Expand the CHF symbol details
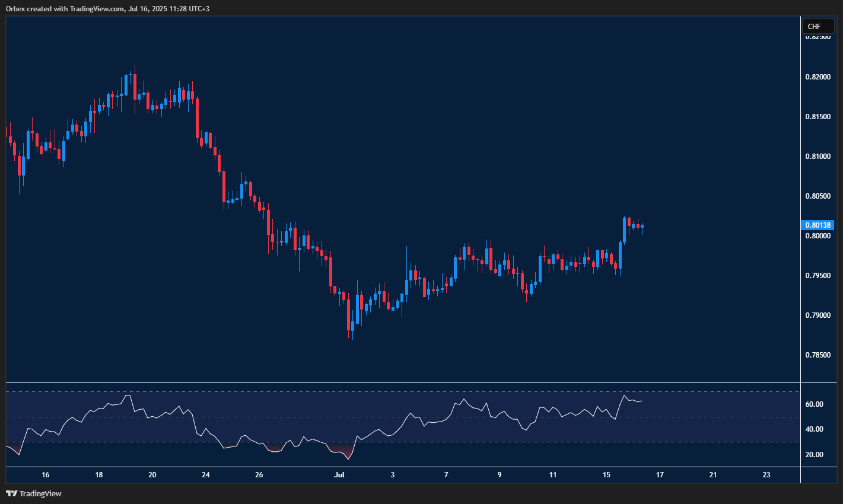Screen dimensions: 843x504 click(x=817, y=26)
